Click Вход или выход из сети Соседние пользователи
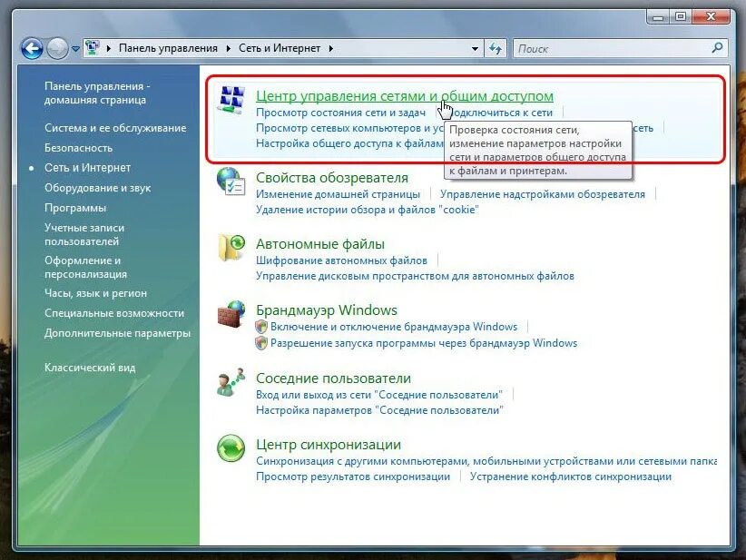Screen dimensions: 746x560 pos(378,395)
